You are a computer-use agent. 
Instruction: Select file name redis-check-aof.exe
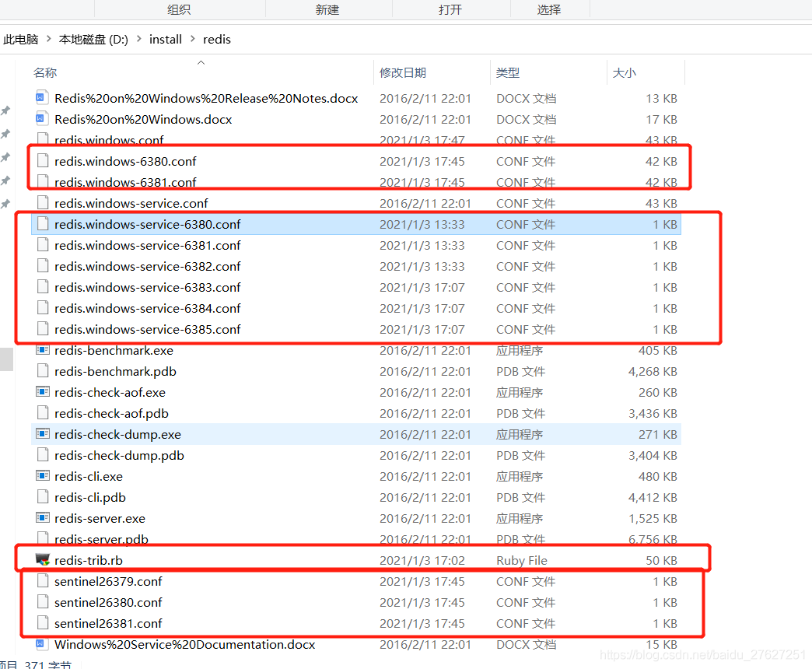tap(110, 393)
